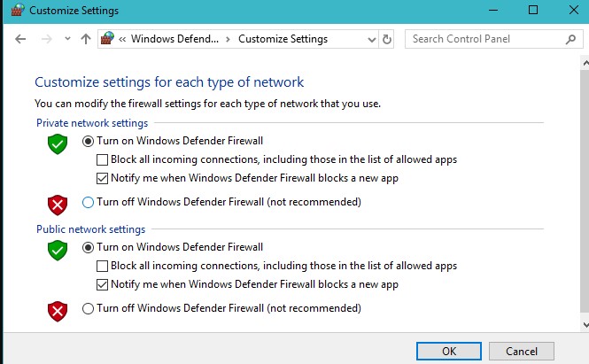Uncheck Notify me checkbox under Public network
This screenshot has width=589, height=364.
point(102,284)
